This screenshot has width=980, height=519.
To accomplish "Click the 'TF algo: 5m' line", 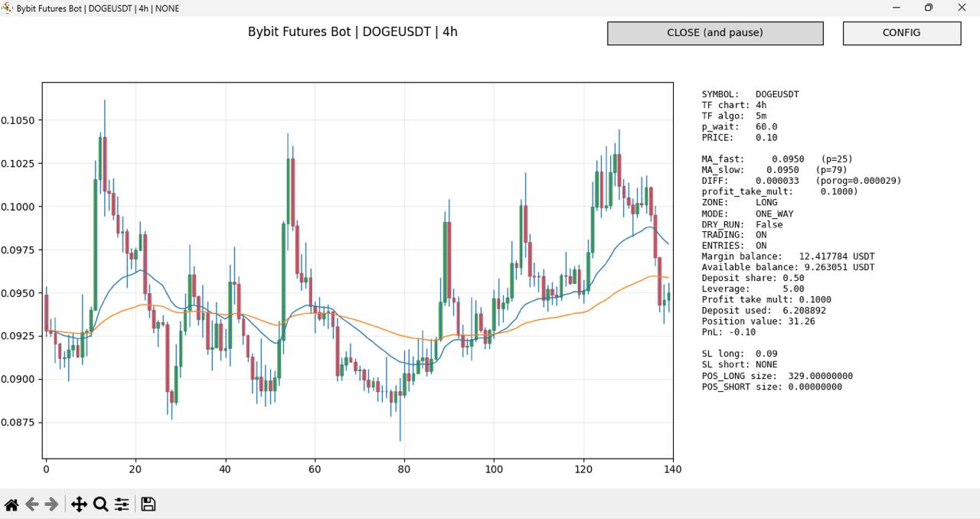I will pos(734,116).
